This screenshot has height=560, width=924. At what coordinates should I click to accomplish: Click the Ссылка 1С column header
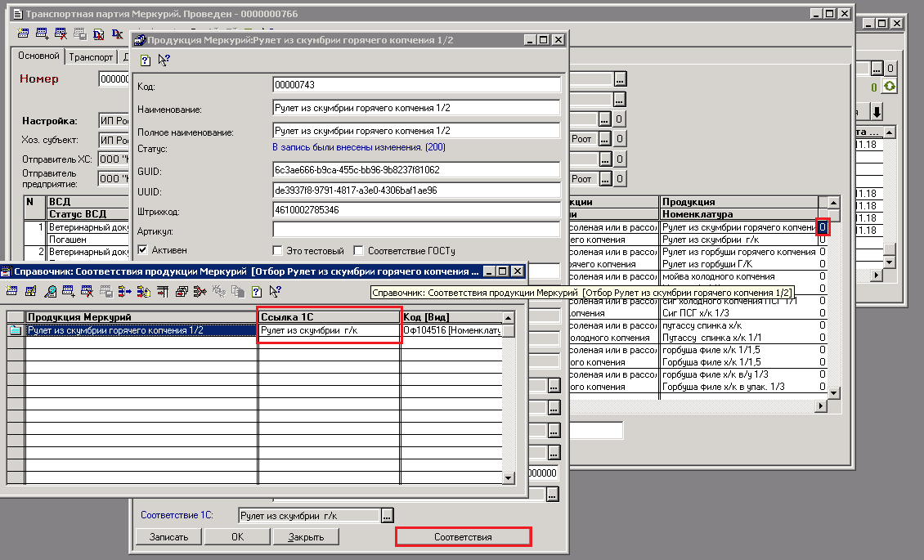[x=330, y=317]
